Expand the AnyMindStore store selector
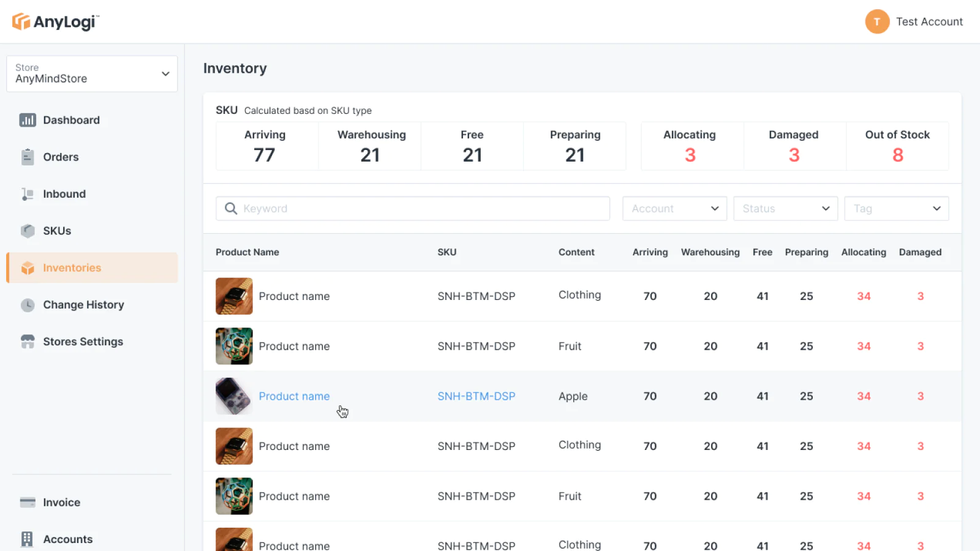Image resolution: width=980 pixels, height=551 pixels. (x=92, y=74)
